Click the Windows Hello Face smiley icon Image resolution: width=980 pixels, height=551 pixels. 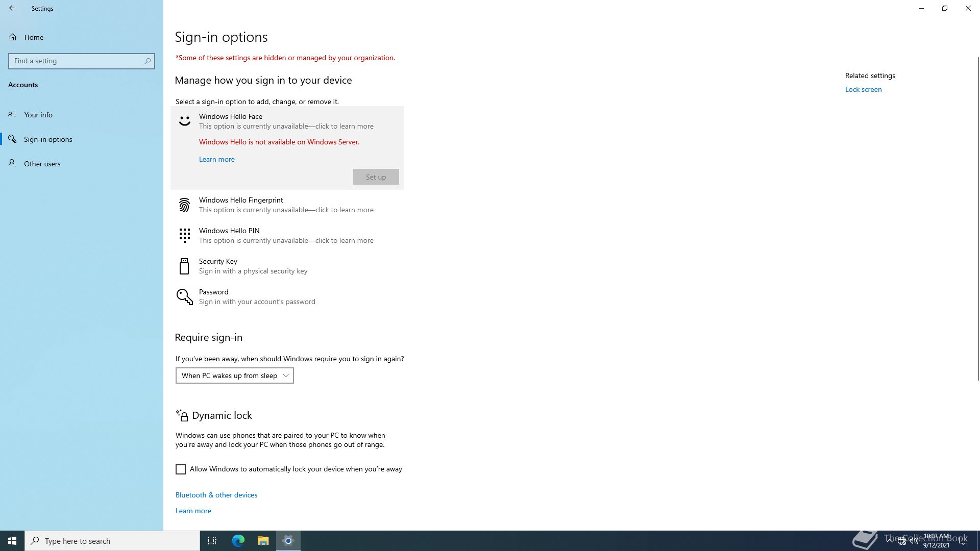184,121
